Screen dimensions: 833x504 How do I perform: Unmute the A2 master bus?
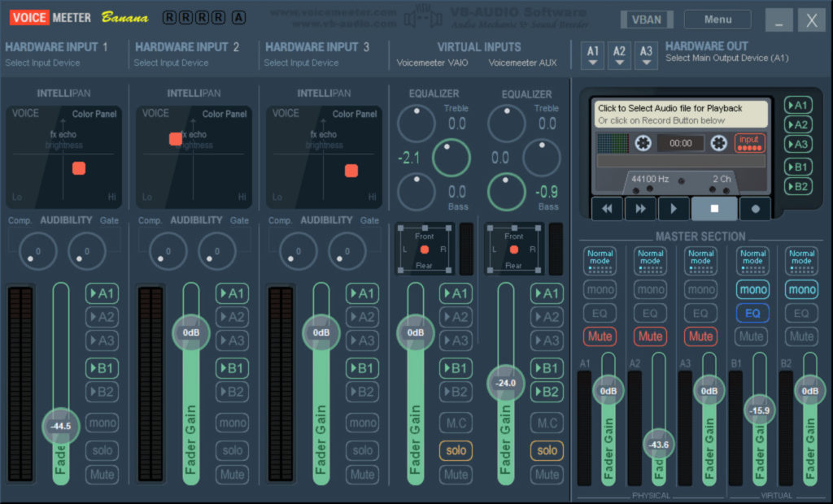[650, 337]
